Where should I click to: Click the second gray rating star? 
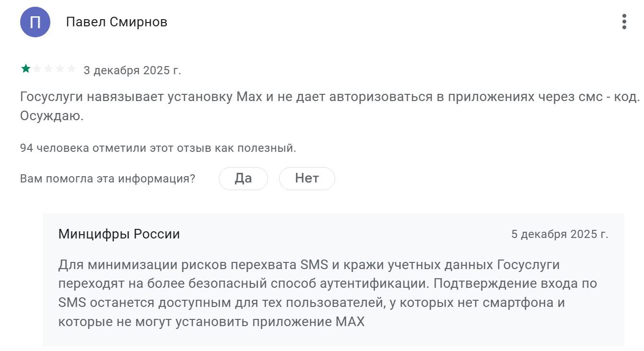coord(37,69)
